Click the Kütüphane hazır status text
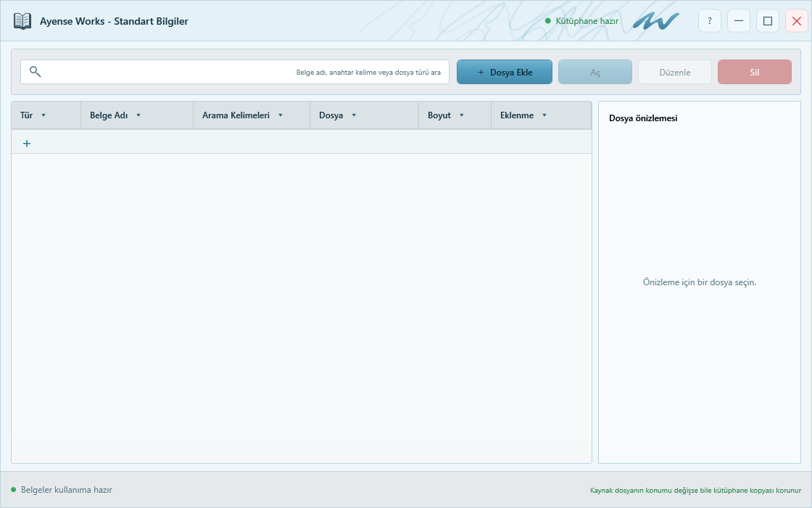The image size is (812, 508). point(587,21)
